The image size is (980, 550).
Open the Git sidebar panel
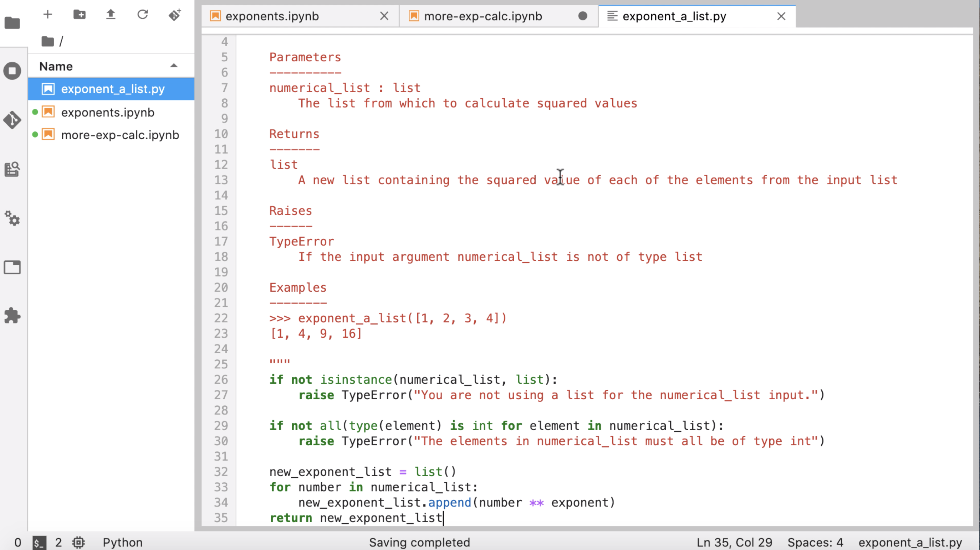click(x=12, y=120)
